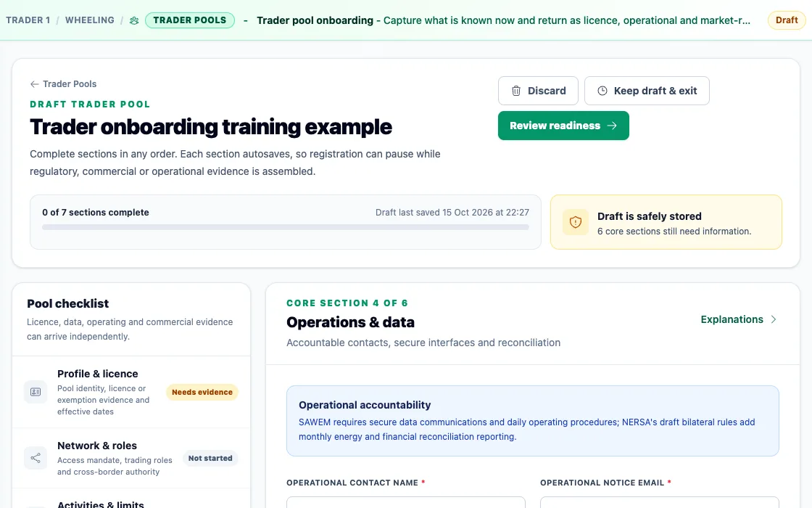812x508 pixels.
Task: Return via the Trader Pools back link
Action: point(63,84)
